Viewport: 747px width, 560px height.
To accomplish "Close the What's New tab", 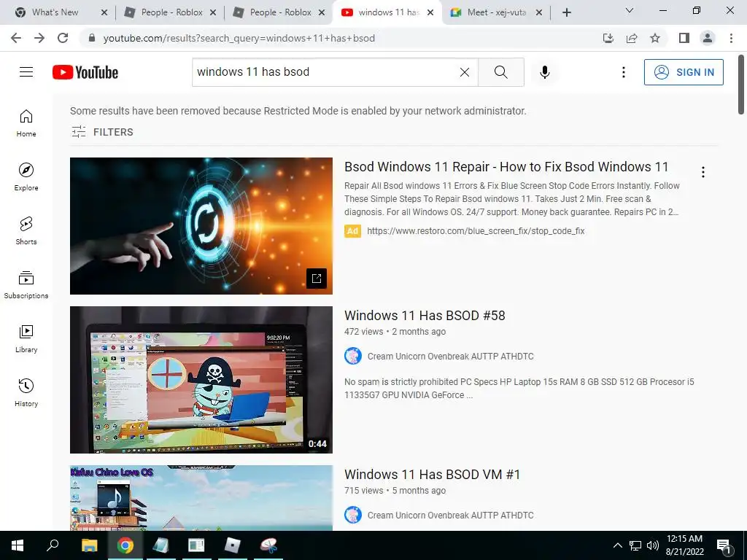I will [x=104, y=12].
